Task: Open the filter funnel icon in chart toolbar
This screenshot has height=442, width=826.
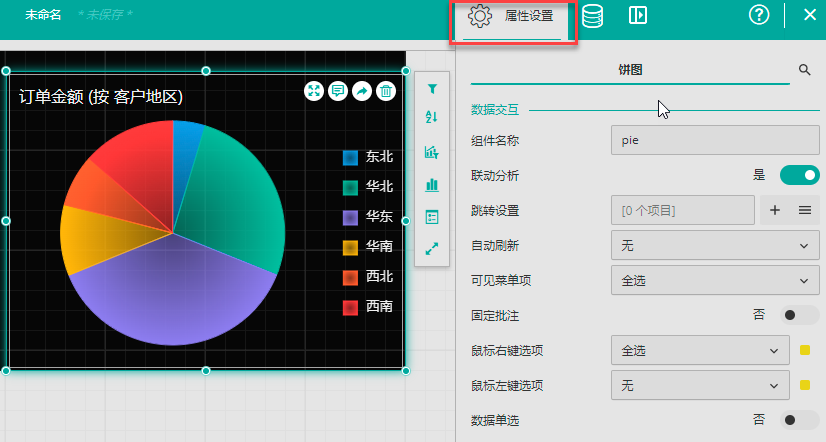Action: point(432,89)
